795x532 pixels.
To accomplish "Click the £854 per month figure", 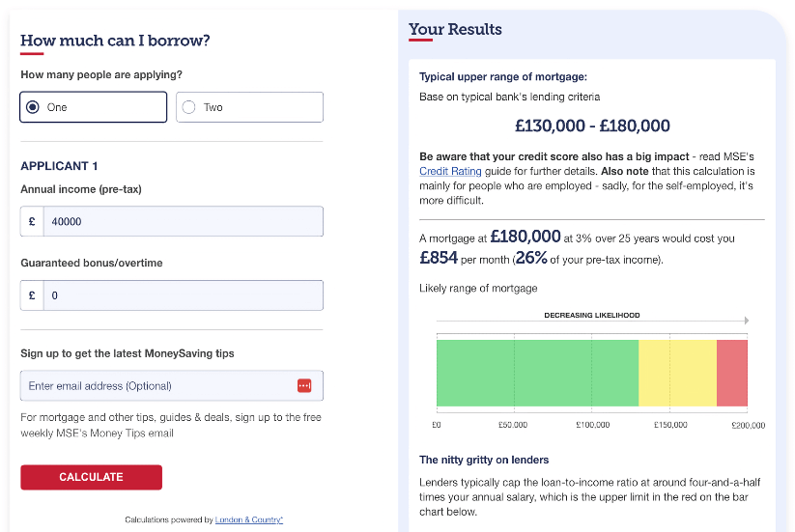I will tap(437, 259).
